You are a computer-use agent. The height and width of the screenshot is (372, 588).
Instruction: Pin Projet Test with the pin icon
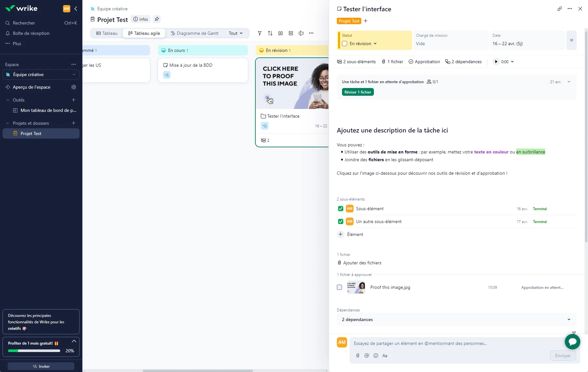coord(157,19)
